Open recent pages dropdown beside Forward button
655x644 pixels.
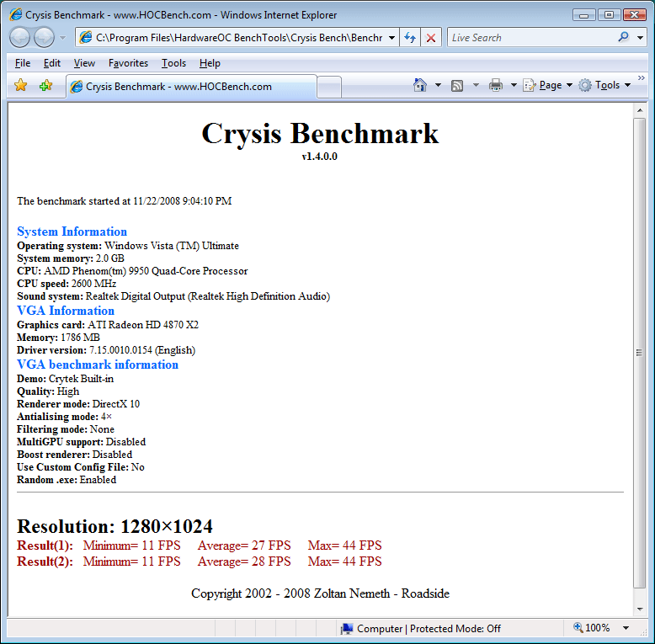point(62,38)
